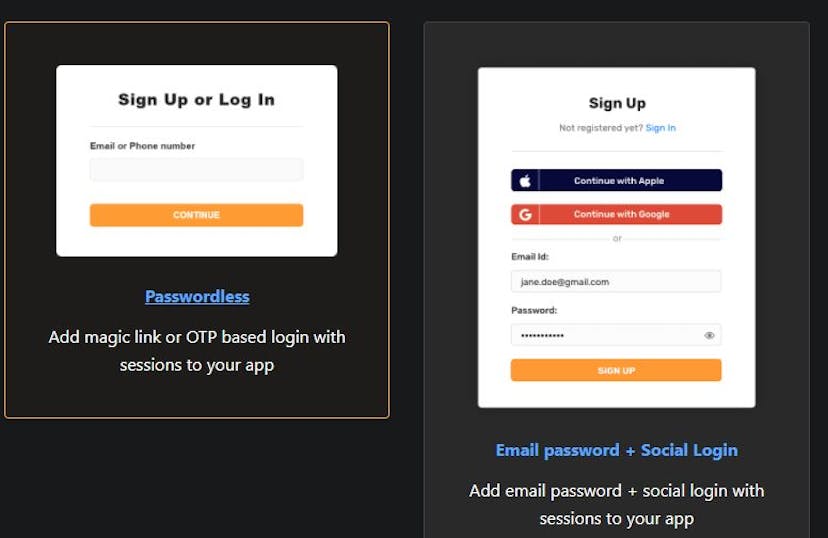This screenshot has width=828, height=538.
Task: Select the Passwordless login preview thumbnail
Action: pyautogui.click(x=196, y=160)
